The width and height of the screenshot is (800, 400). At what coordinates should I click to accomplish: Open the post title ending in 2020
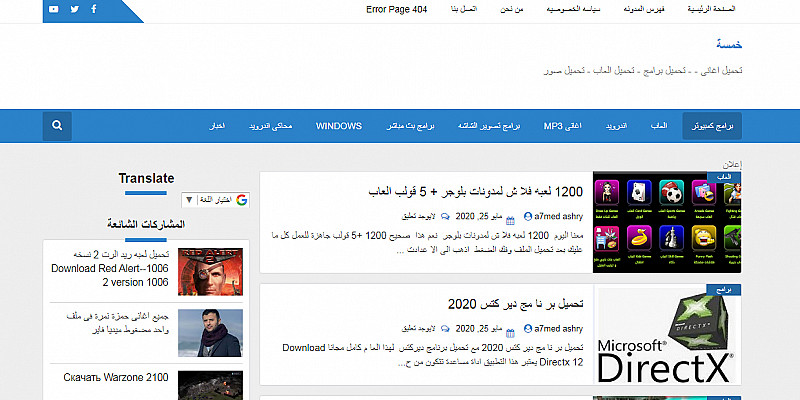[515, 304]
